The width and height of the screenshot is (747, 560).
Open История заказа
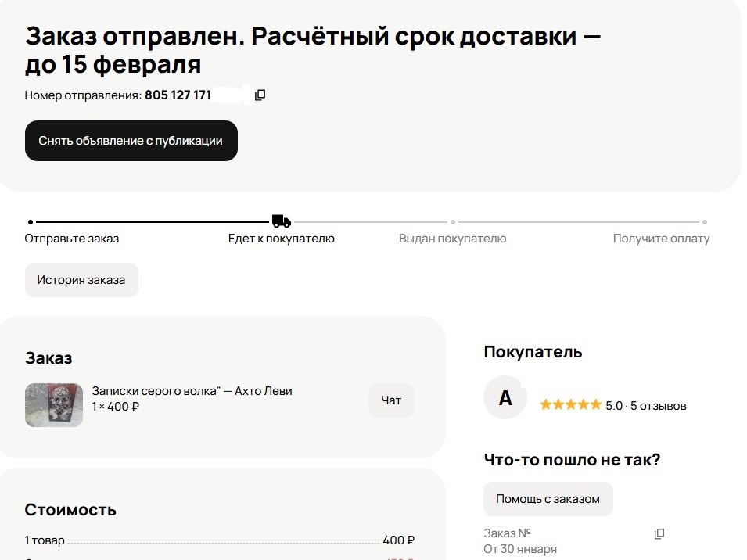(x=81, y=280)
